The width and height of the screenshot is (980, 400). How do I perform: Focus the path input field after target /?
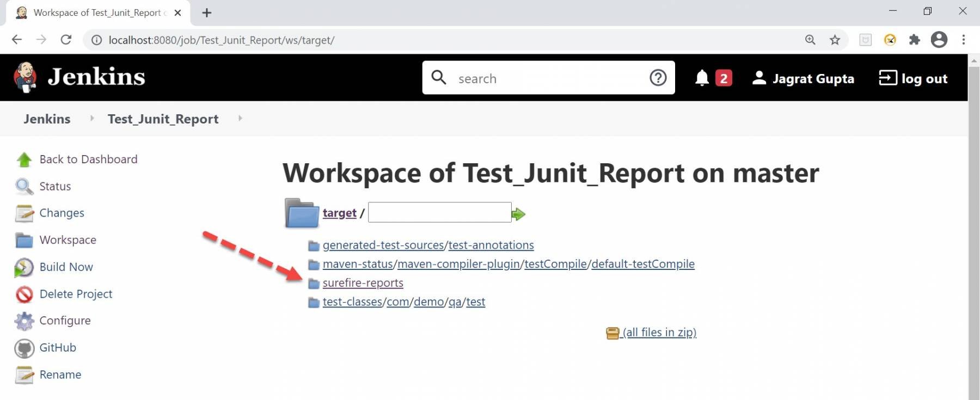point(439,212)
